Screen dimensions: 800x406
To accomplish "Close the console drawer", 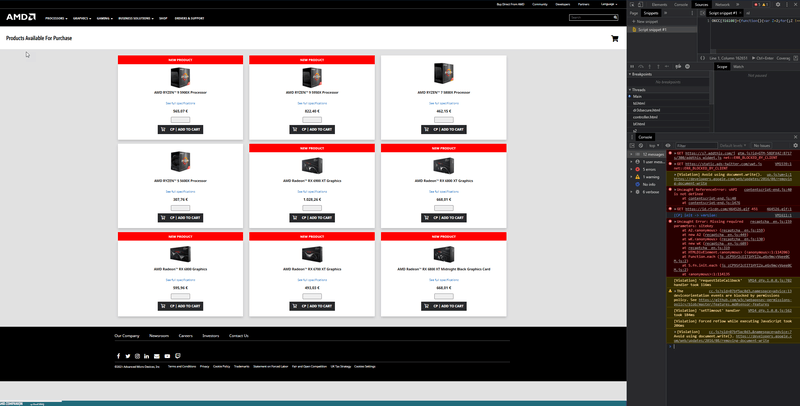I will [795, 137].
